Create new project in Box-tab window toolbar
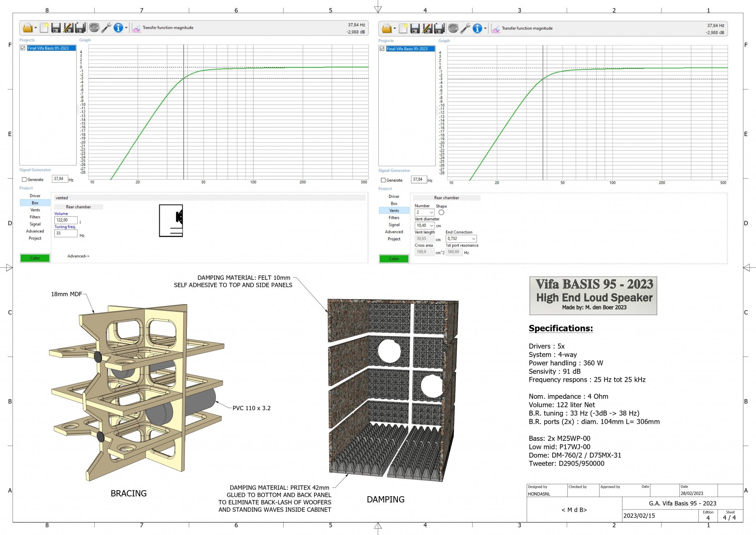The width and height of the screenshot is (756, 535). tap(44, 28)
